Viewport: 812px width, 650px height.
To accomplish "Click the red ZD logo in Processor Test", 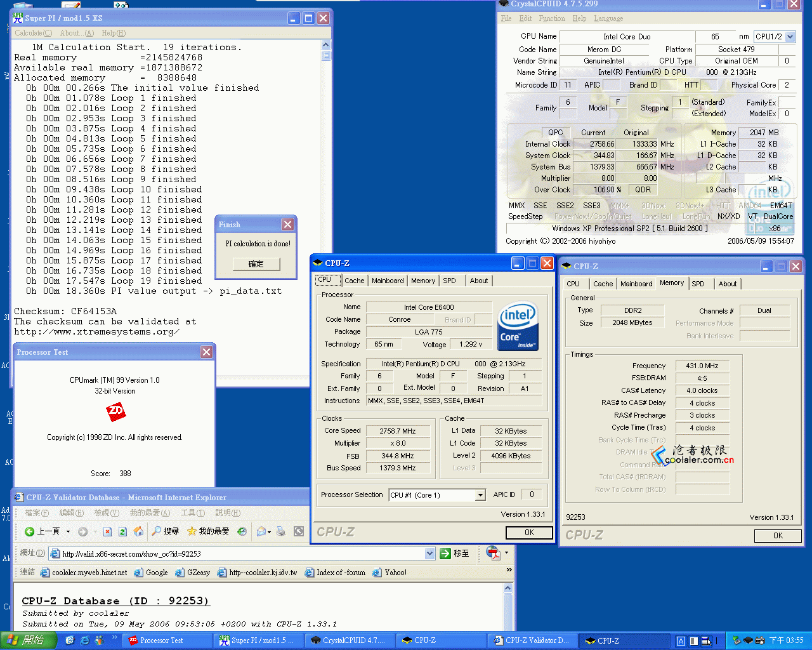I will [115, 412].
